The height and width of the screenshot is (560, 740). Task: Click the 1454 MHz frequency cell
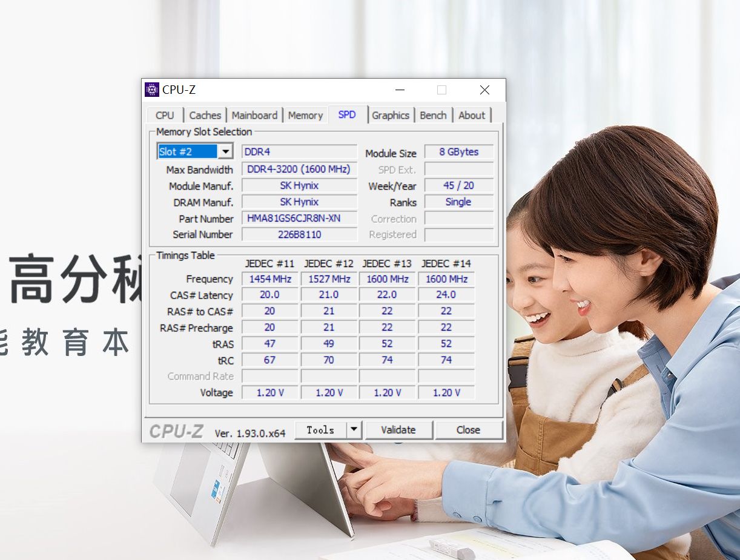[x=270, y=279]
